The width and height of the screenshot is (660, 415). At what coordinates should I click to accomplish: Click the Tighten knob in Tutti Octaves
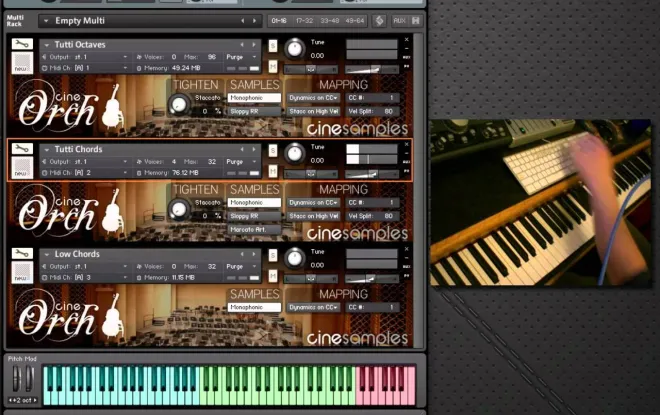pyautogui.click(x=179, y=104)
